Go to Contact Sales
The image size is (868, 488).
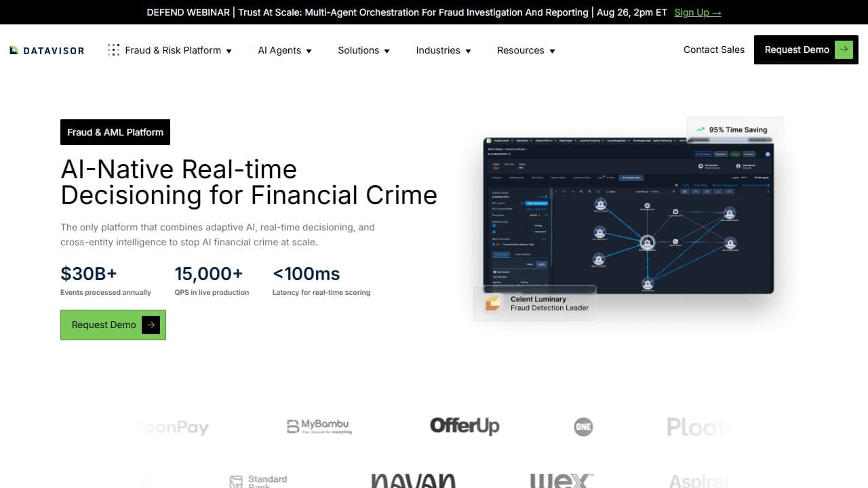[x=714, y=49]
